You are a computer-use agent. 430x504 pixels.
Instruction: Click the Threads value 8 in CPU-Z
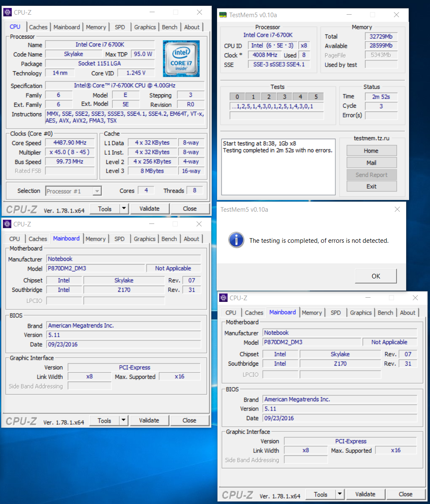[x=194, y=190]
